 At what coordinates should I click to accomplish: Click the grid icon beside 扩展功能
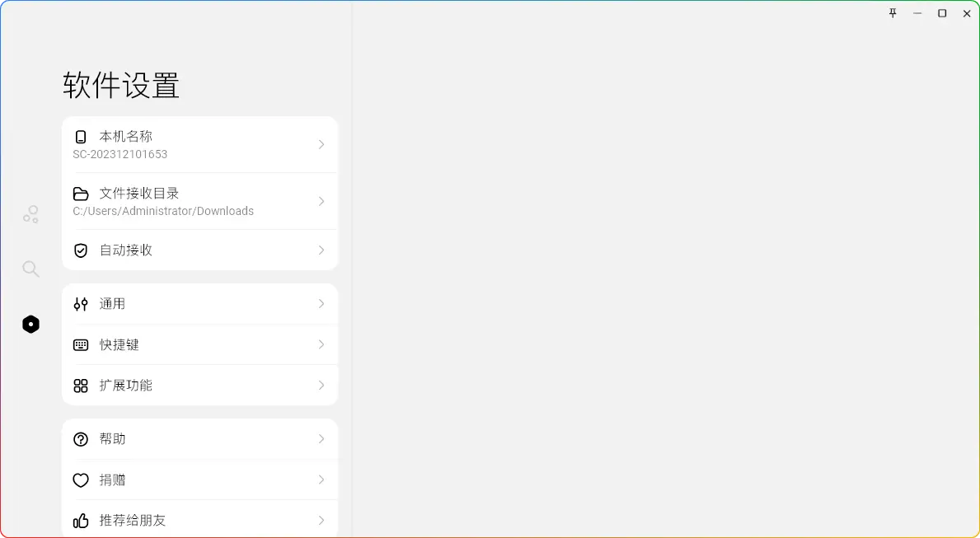[81, 386]
